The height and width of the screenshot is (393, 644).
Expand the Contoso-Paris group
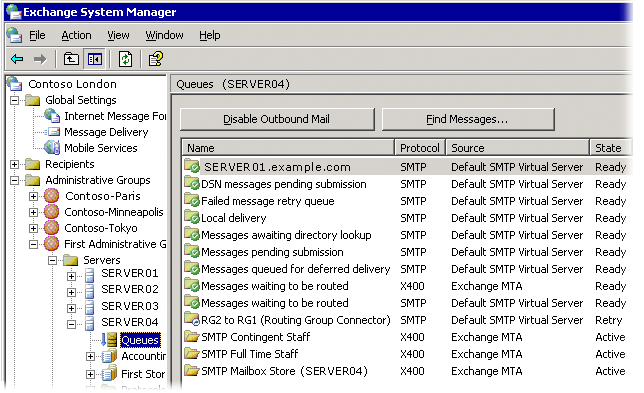point(33,196)
